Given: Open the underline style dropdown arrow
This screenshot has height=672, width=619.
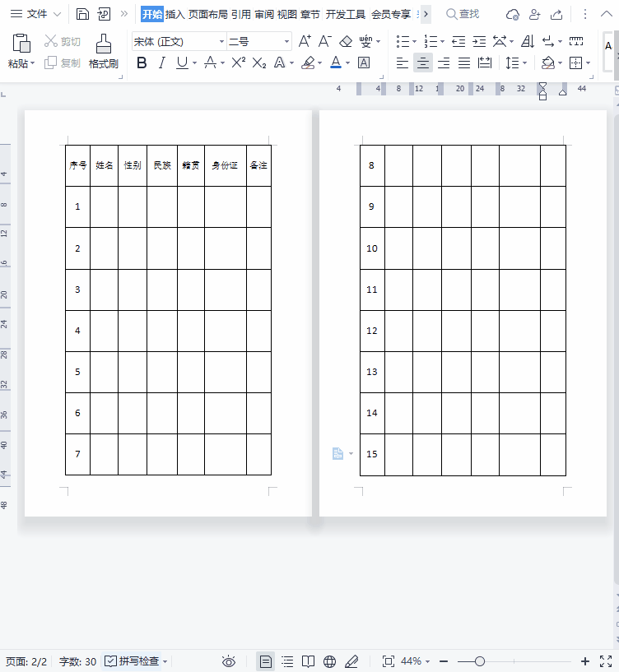Looking at the screenshot, I should [194, 63].
